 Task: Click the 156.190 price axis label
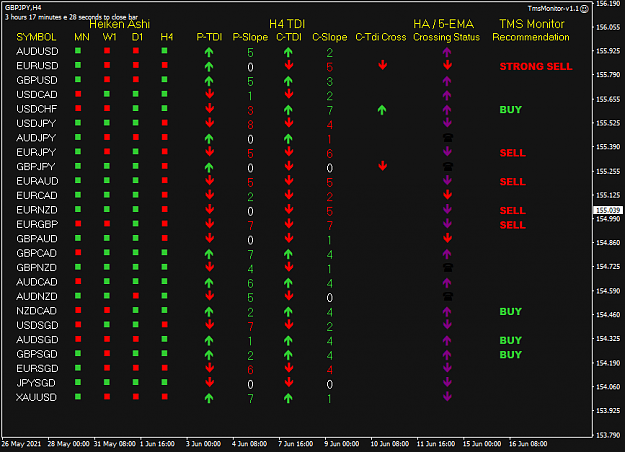pyautogui.click(x=608, y=4)
